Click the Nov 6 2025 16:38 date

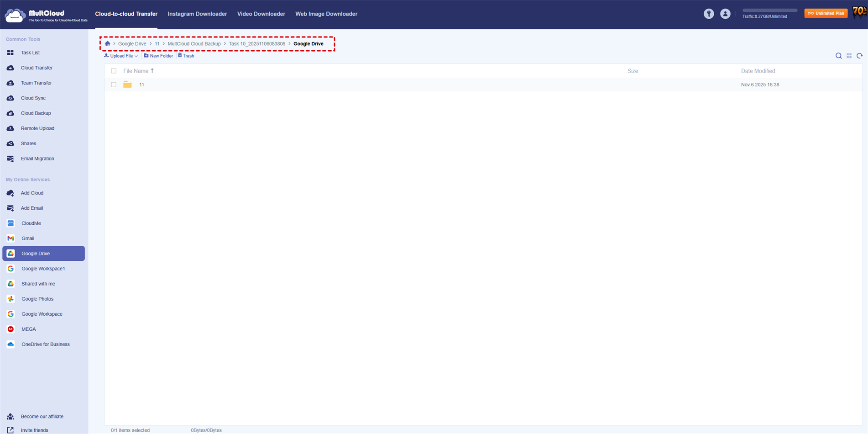tap(760, 85)
